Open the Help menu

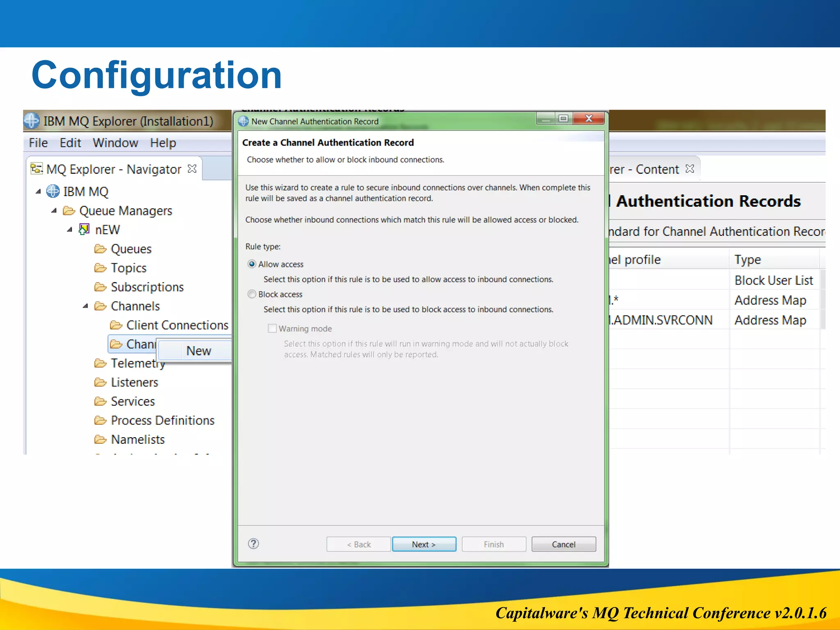(163, 143)
